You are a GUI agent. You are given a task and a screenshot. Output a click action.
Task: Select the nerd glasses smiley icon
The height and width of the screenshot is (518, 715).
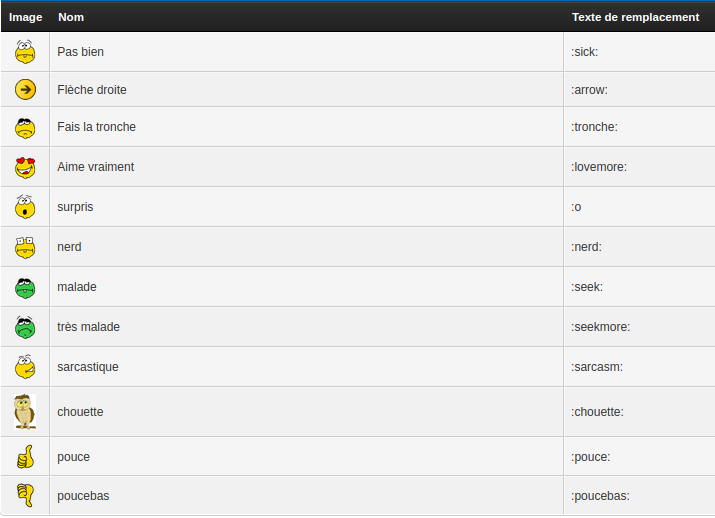(26, 246)
